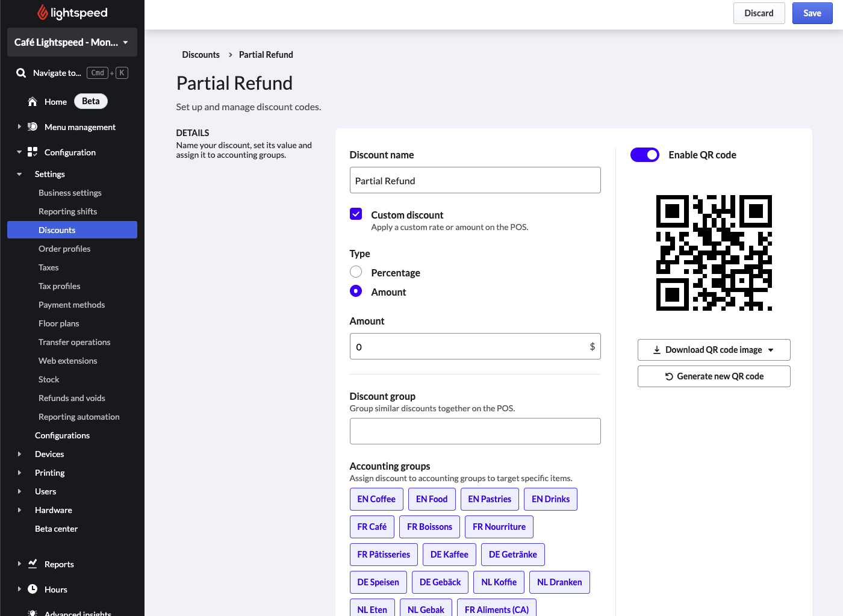This screenshot has height=616, width=843.
Task: Click the Configuration grid icon
Action: point(33,152)
